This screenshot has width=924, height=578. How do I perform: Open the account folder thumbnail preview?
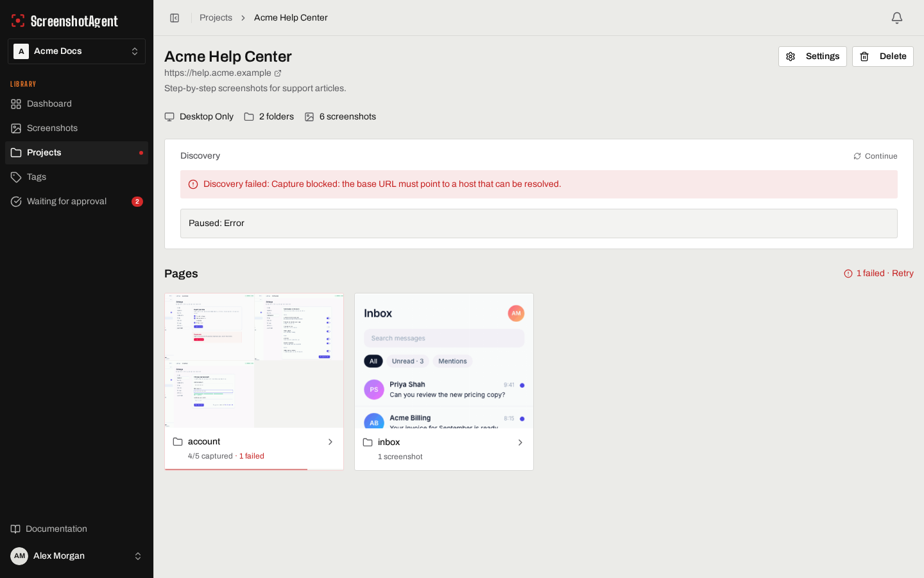click(254, 360)
